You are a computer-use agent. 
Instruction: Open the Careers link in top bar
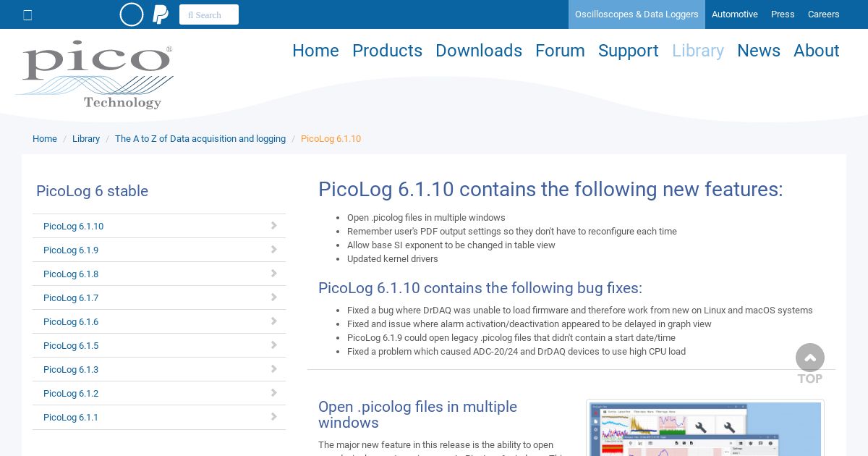point(824,14)
